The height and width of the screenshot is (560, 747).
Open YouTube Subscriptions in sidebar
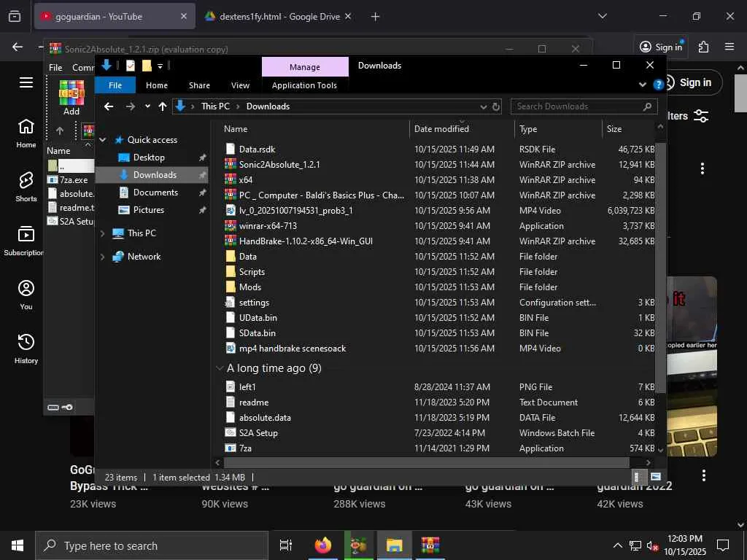click(x=26, y=241)
